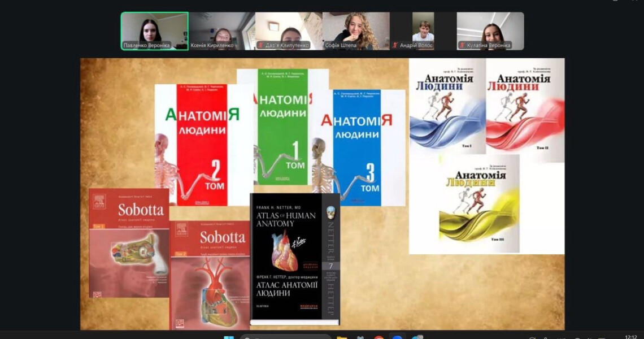Select Андрій Волос's video tile
Image resolution: width=644 pixels, height=339 pixels.
coord(423,31)
